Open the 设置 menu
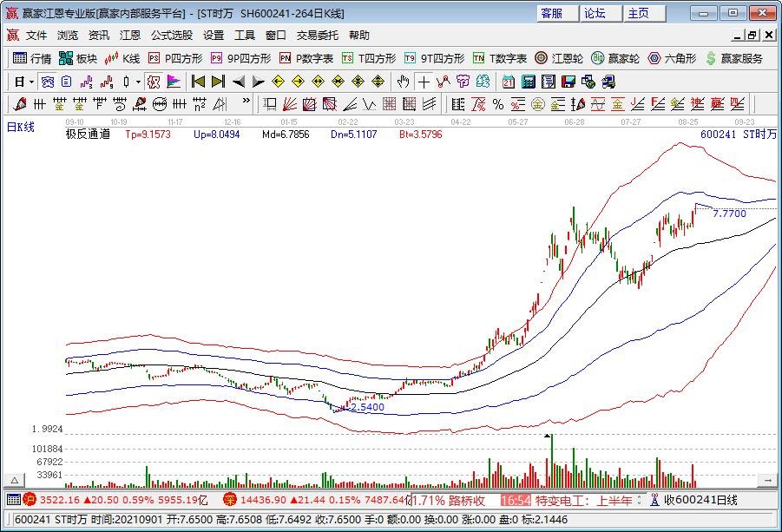Screen dimensions: 782x532 [x=214, y=35]
